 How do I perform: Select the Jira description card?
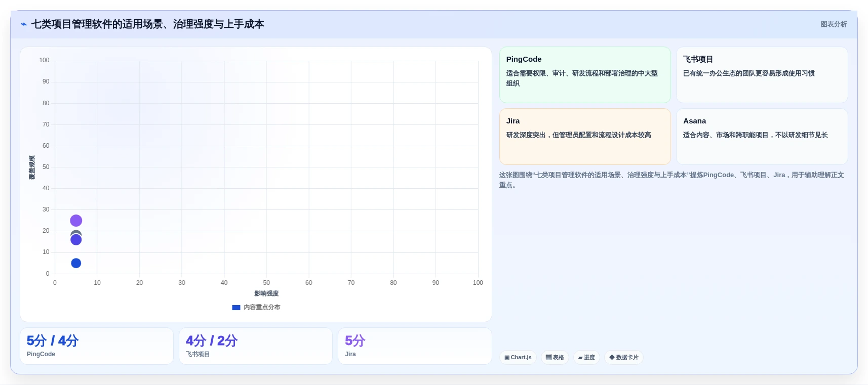click(x=585, y=137)
